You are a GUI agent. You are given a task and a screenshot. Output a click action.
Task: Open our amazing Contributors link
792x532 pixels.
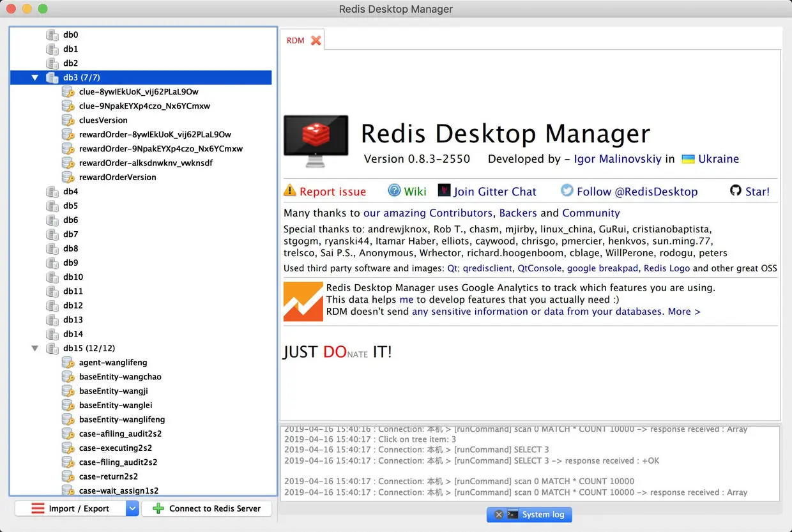point(428,213)
